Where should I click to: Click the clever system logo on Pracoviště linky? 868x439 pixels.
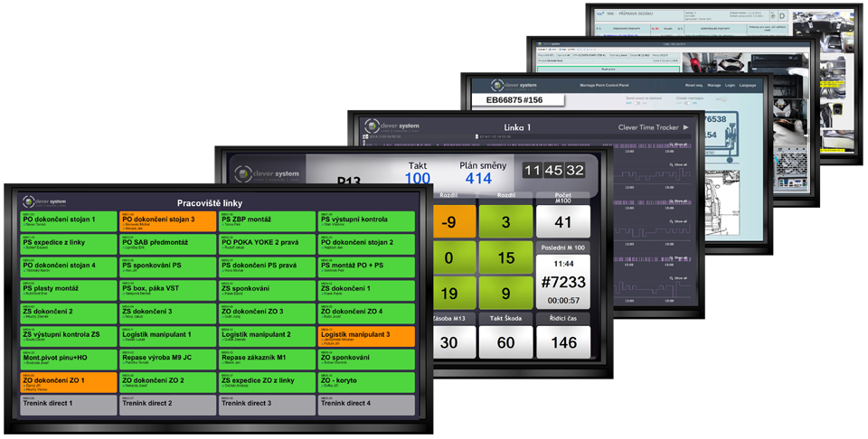(45, 201)
